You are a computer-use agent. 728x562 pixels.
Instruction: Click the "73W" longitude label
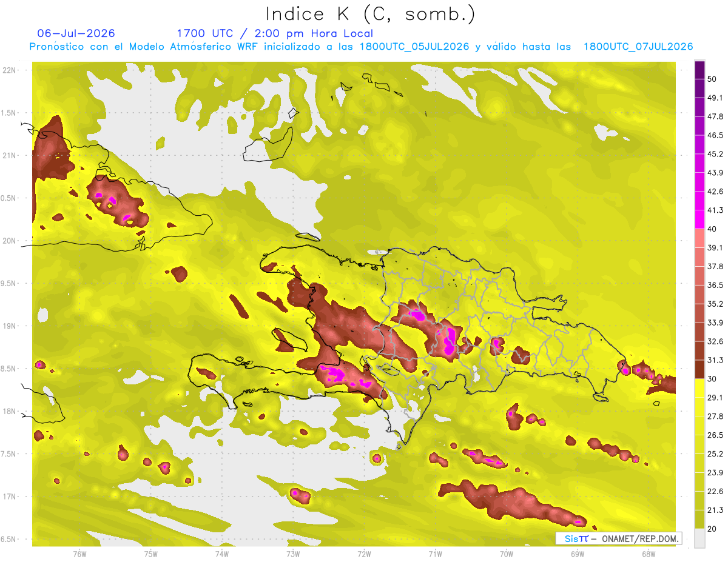click(x=293, y=554)
